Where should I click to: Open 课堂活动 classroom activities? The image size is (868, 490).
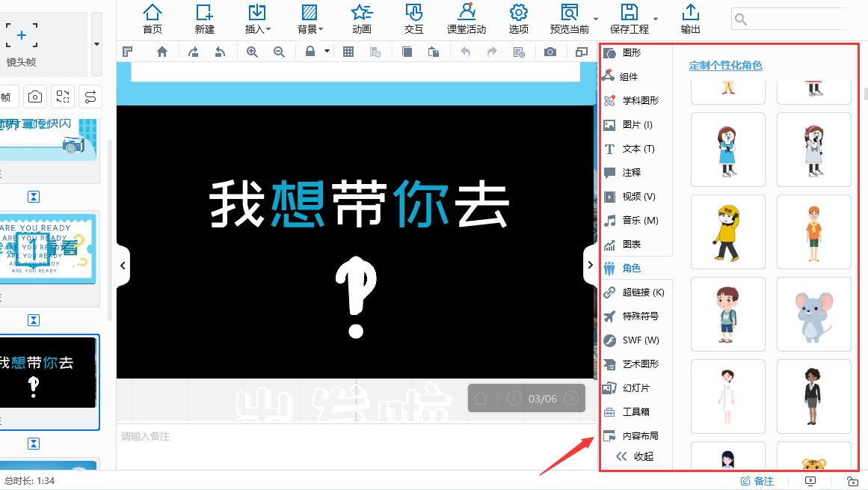(x=465, y=19)
